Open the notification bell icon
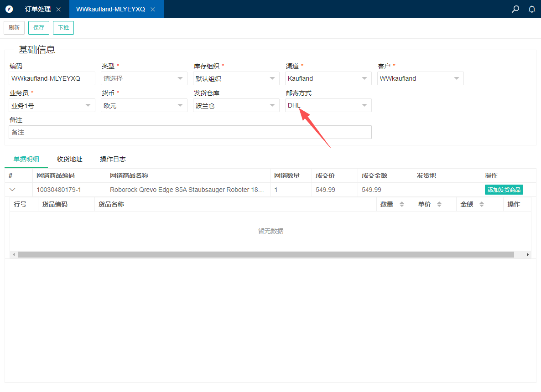Viewport: 541px width, 392px height. (532, 9)
